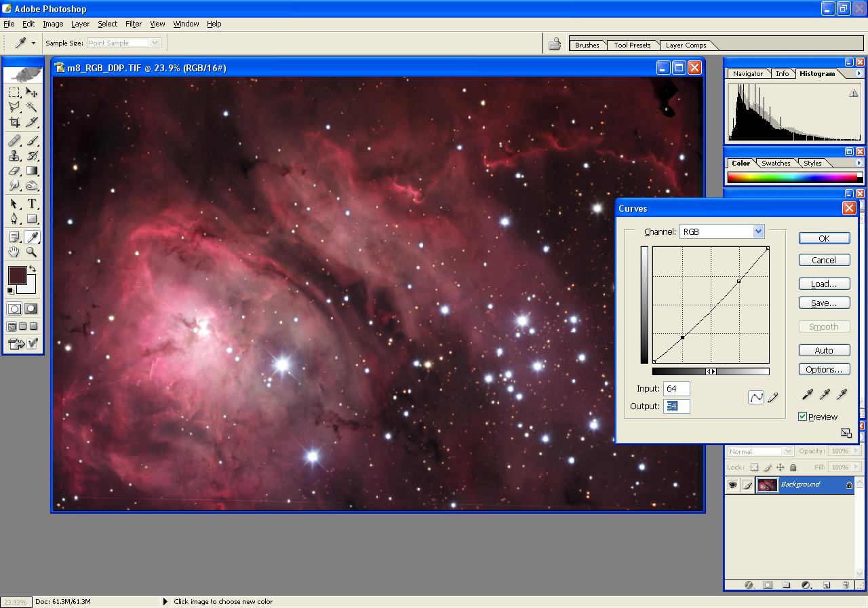
Task: Swap foreground and background colors
Action: click(x=32, y=269)
